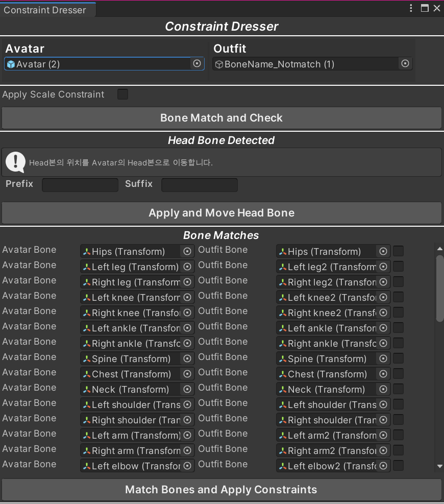Open picker for avatar Spine bone
Image resolution: width=444 pixels, height=504 pixels.
pyautogui.click(x=187, y=358)
